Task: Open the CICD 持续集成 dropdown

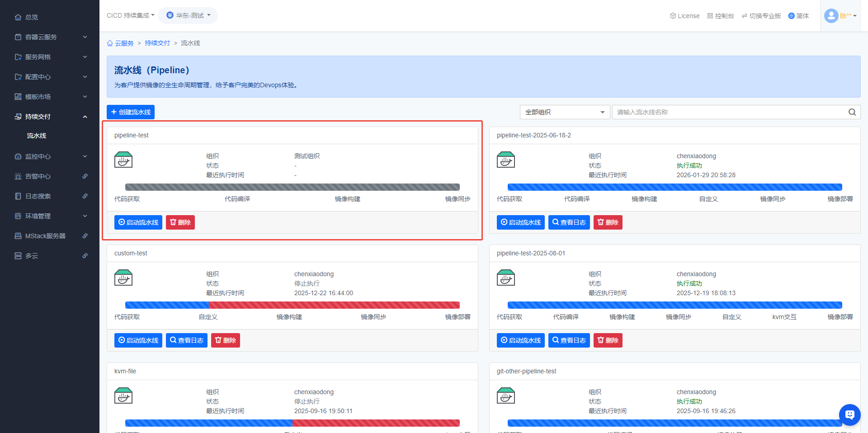Action: [x=130, y=15]
